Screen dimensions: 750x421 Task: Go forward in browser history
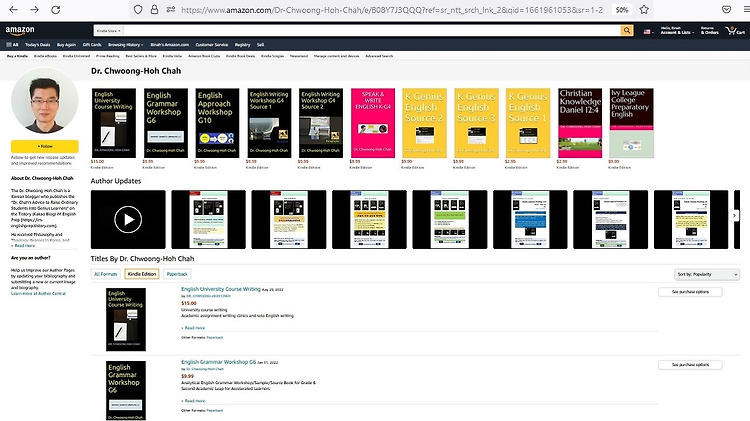[34, 10]
